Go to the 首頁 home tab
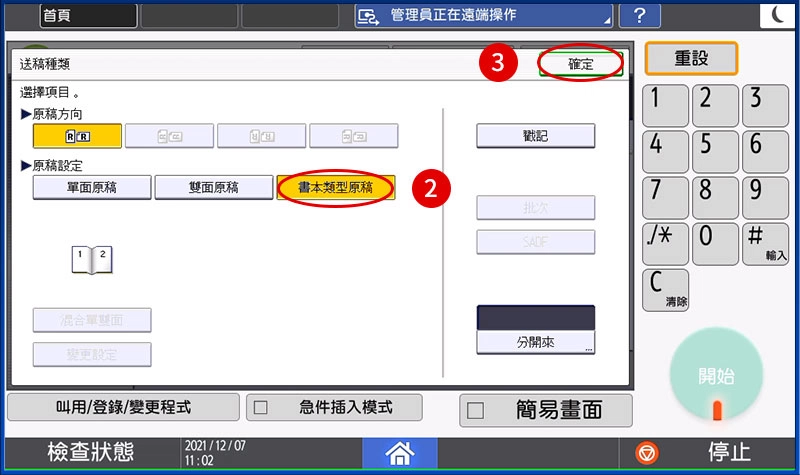Screen dimensions: 800x475 (88, 16)
